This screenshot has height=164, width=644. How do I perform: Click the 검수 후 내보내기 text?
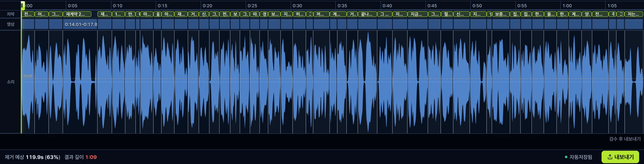[625, 139]
